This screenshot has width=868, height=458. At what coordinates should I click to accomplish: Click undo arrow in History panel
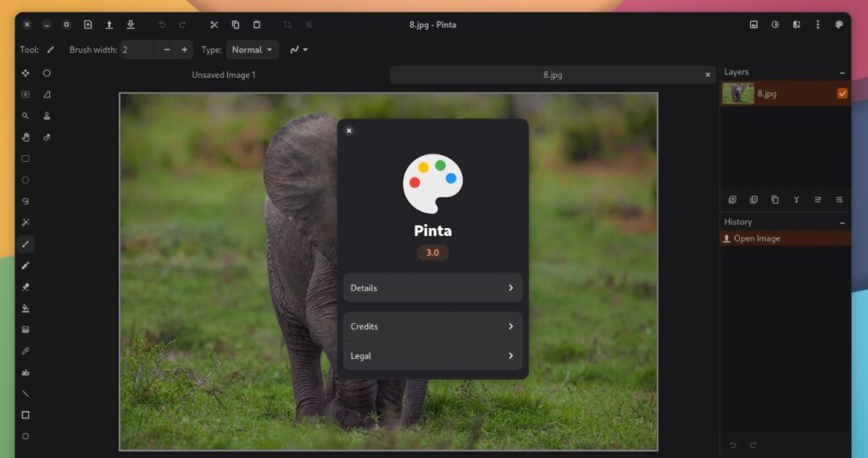click(733, 444)
